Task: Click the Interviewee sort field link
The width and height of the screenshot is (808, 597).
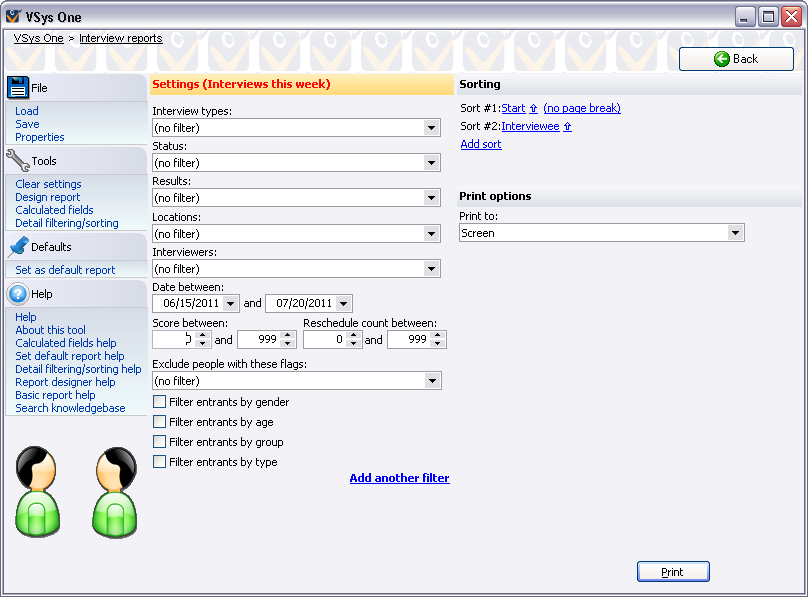Action: tap(530, 126)
